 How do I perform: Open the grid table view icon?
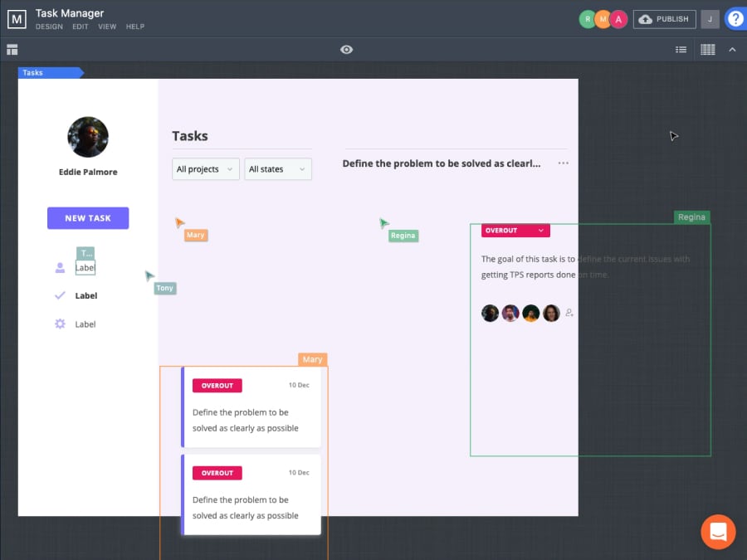(x=707, y=50)
